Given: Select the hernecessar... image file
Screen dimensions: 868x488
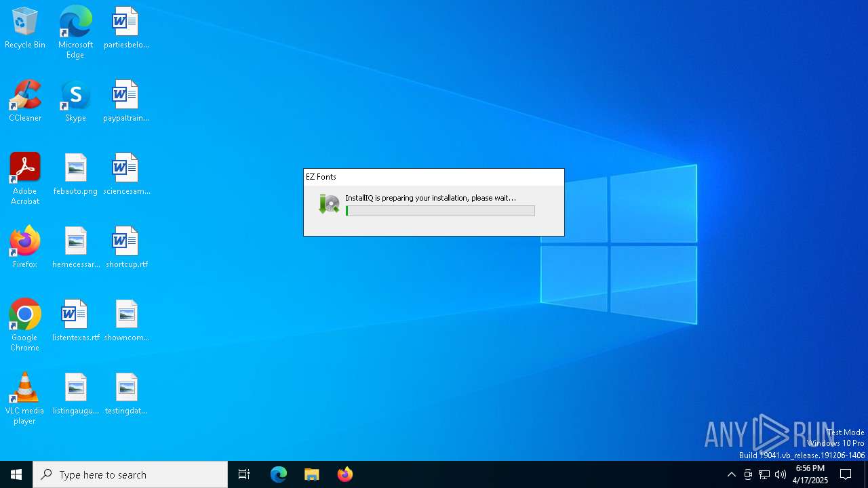Looking at the screenshot, I should [75, 247].
